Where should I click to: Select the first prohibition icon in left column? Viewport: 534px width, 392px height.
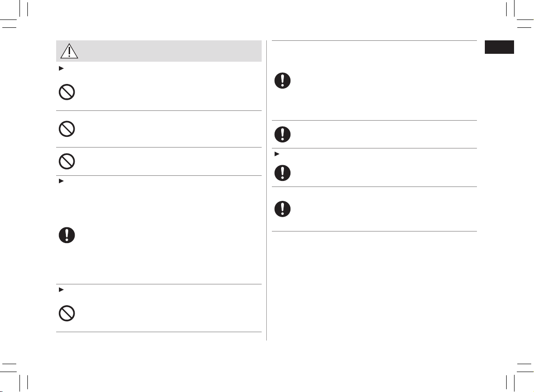coord(67,92)
